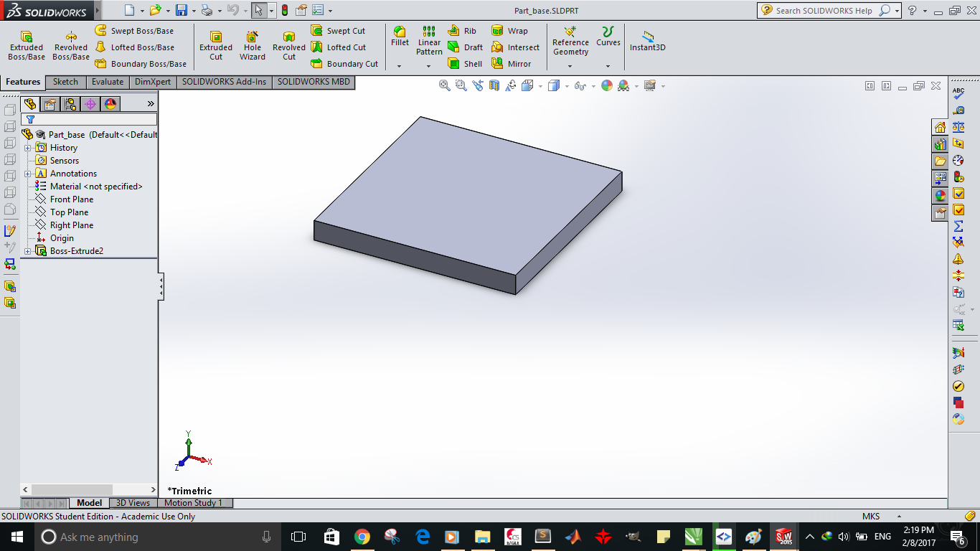Click the Zoom to Fit icon
Screen dimensions: 980x551
445,85
